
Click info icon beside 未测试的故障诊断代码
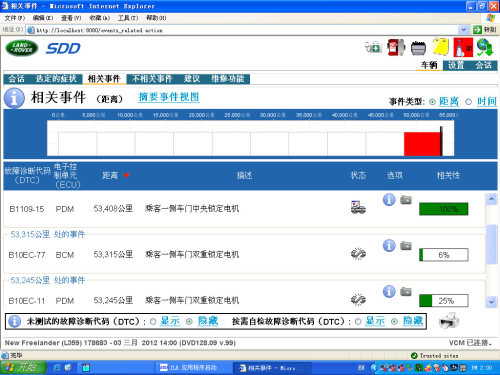(x=14, y=321)
